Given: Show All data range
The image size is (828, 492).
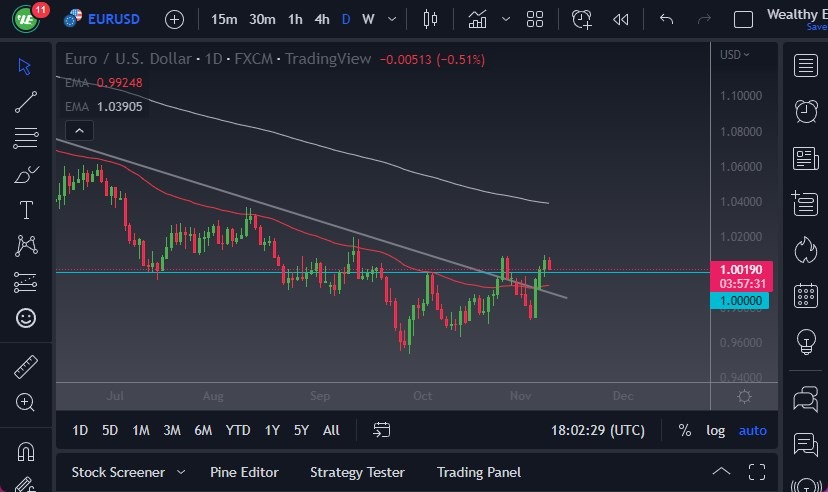Looking at the screenshot, I should [x=331, y=430].
